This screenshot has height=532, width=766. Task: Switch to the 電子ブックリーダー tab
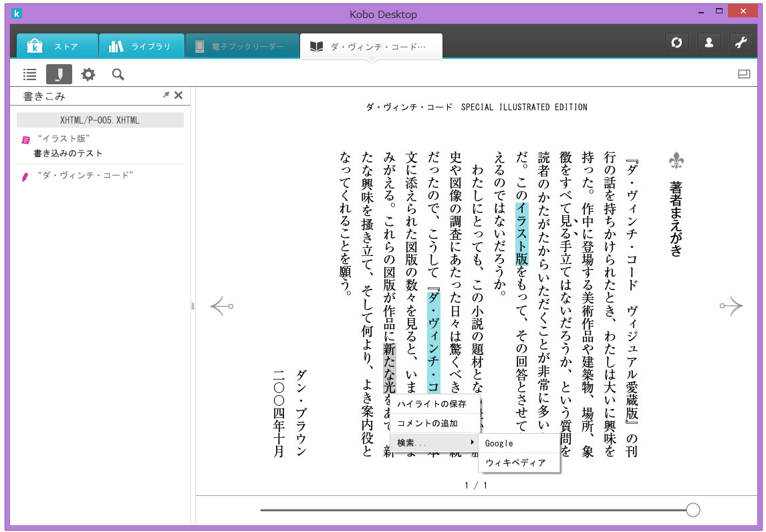[242, 46]
